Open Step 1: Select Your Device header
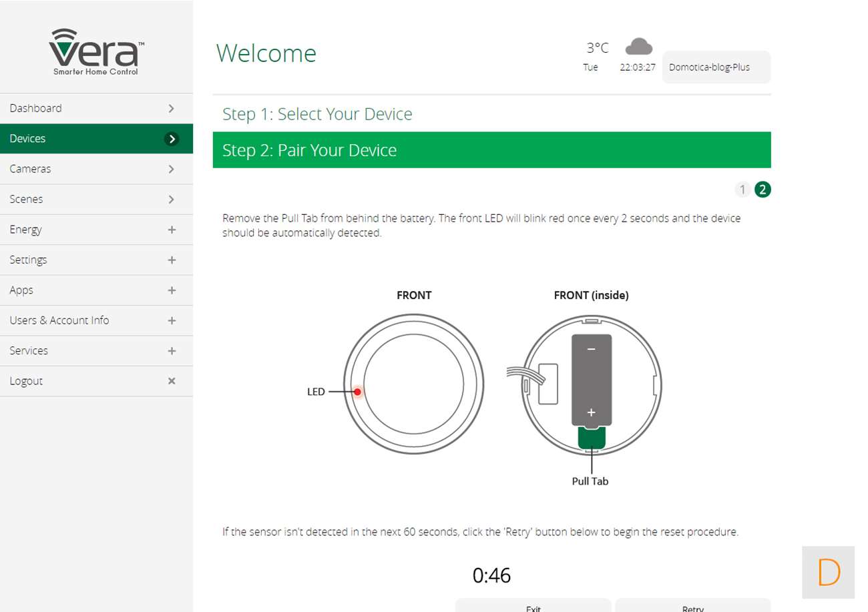Viewport: 868px width, 612px height. coord(317,114)
